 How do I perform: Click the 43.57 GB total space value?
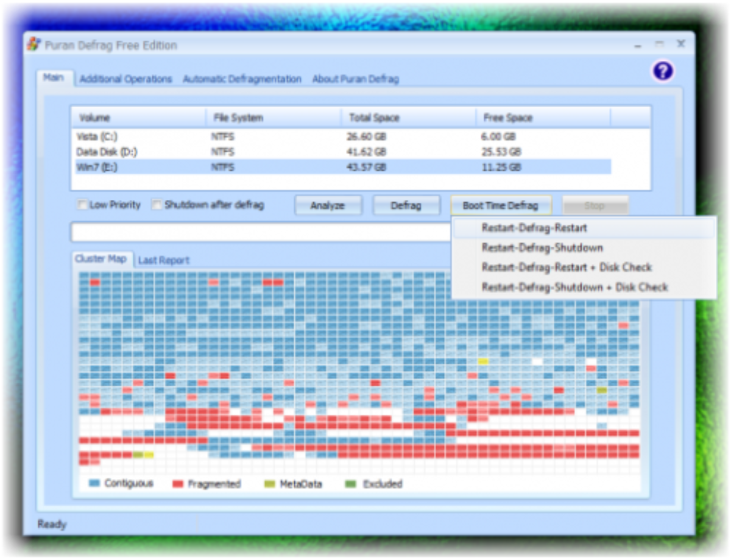(367, 168)
